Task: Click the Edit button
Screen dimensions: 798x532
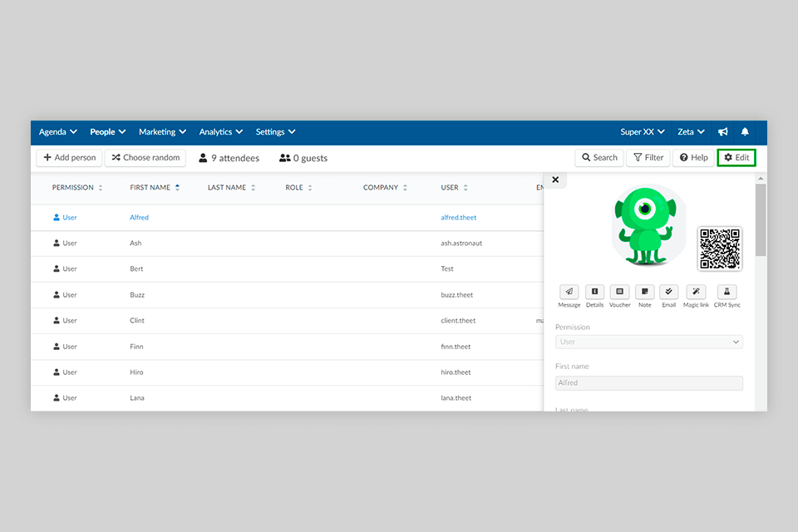Action: (x=736, y=158)
